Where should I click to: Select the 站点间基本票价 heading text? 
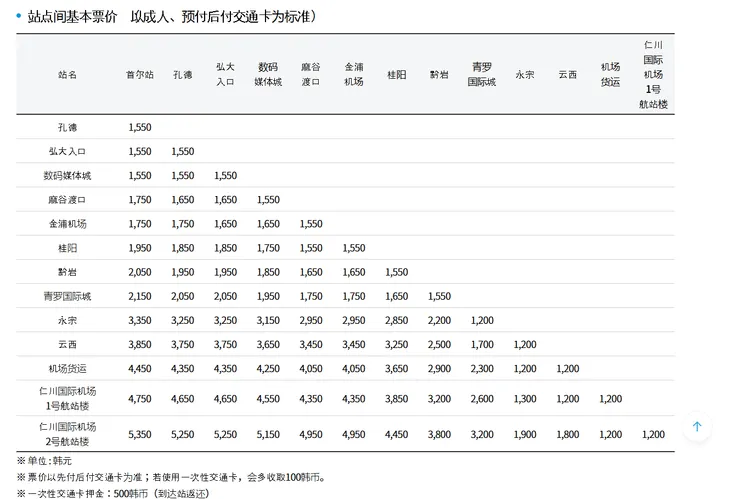pos(72,17)
